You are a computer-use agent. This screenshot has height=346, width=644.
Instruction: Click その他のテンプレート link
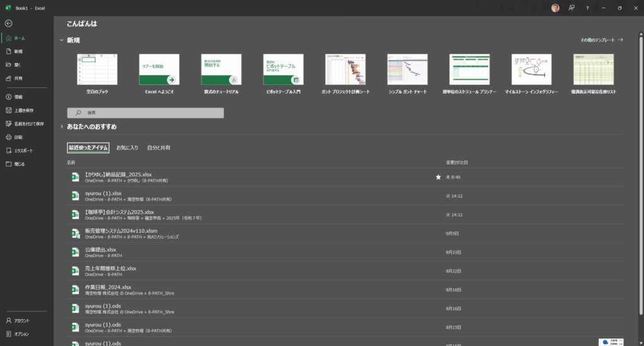coord(602,40)
